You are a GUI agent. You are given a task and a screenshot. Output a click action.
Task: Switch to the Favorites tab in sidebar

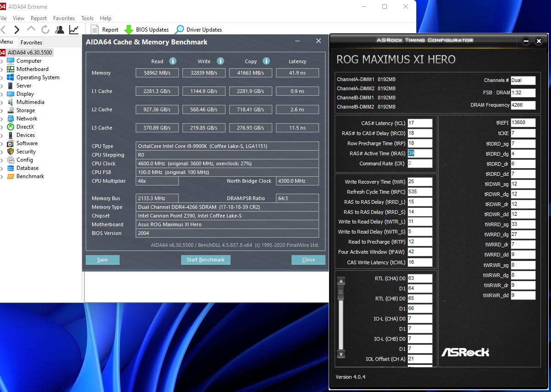31,42
